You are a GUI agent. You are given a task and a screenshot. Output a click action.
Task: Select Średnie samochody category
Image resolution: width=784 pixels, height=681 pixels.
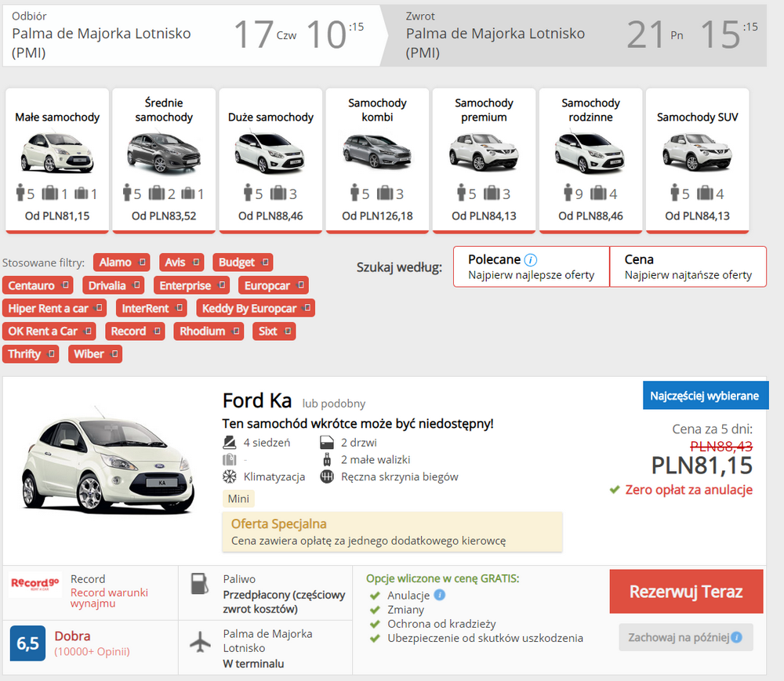(164, 161)
